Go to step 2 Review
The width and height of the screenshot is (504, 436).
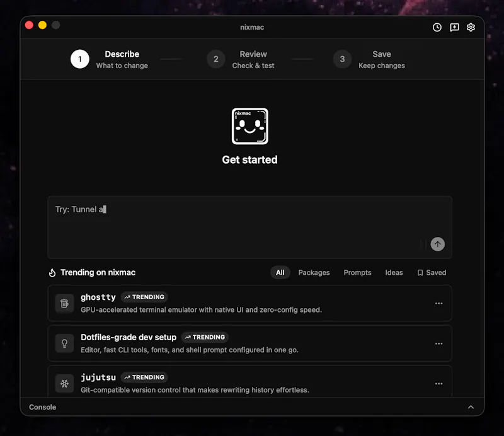tap(241, 59)
